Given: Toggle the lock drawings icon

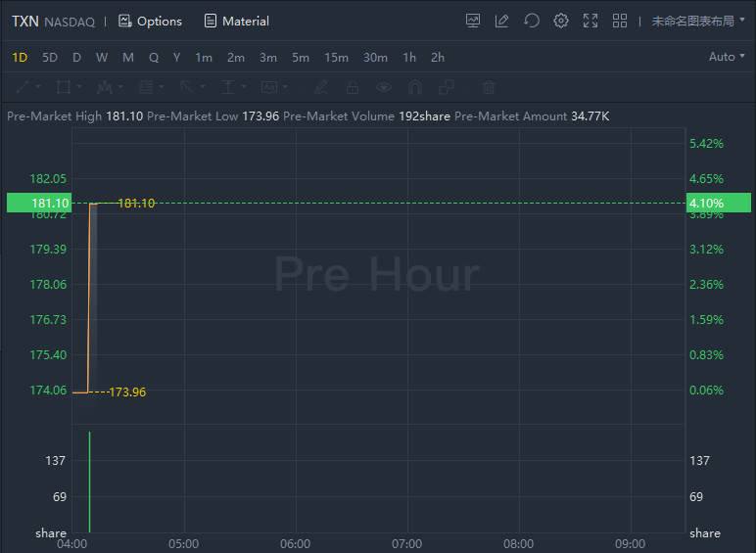Looking at the screenshot, I should [353, 87].
